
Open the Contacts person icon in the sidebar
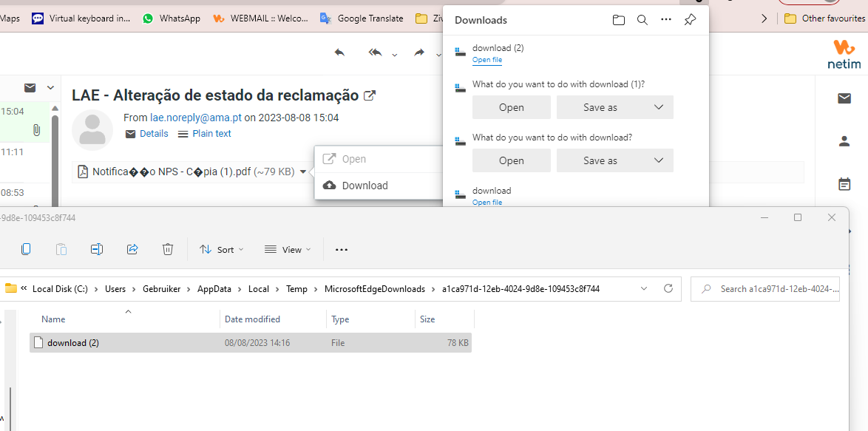pos(844,141)
